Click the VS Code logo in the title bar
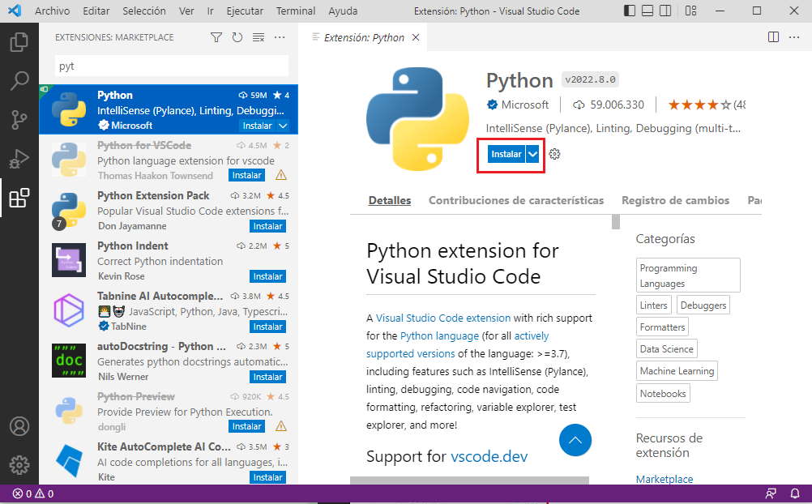812x504 pixels. (x=15, y=11)
